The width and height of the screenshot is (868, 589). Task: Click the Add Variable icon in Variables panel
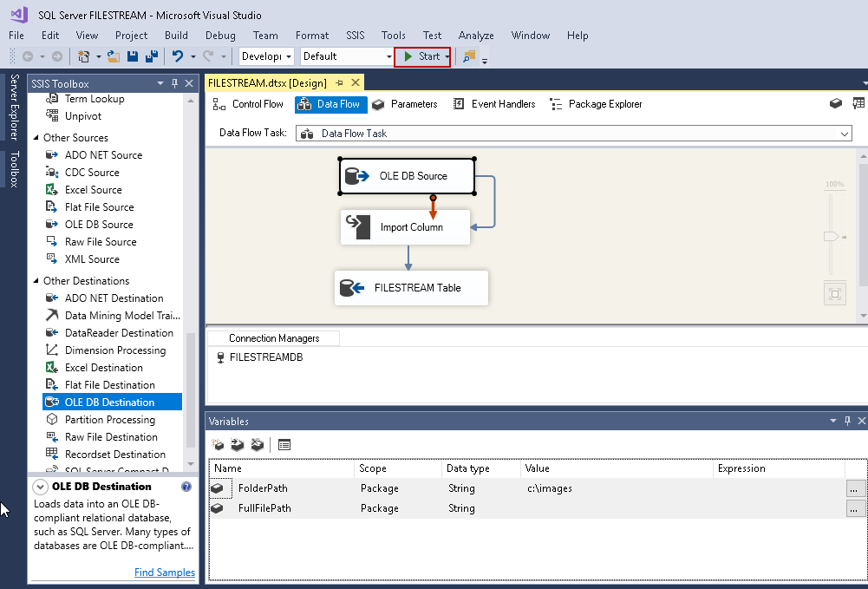point(219,444)
